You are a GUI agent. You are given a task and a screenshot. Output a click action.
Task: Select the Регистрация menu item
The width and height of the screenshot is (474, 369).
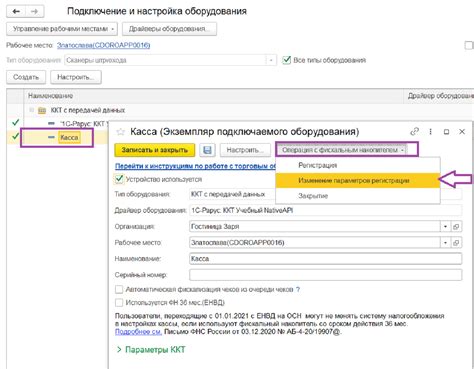tap(358, 165)
